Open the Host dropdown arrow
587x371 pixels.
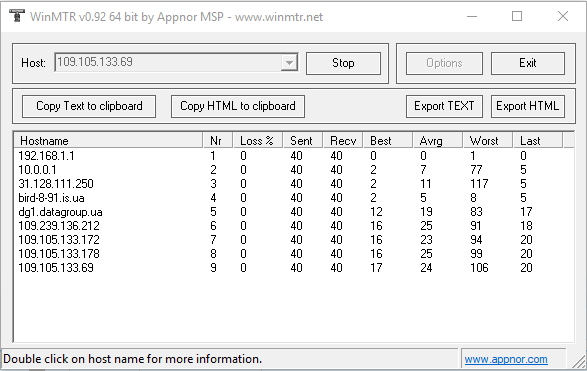[x=289, y=63]
